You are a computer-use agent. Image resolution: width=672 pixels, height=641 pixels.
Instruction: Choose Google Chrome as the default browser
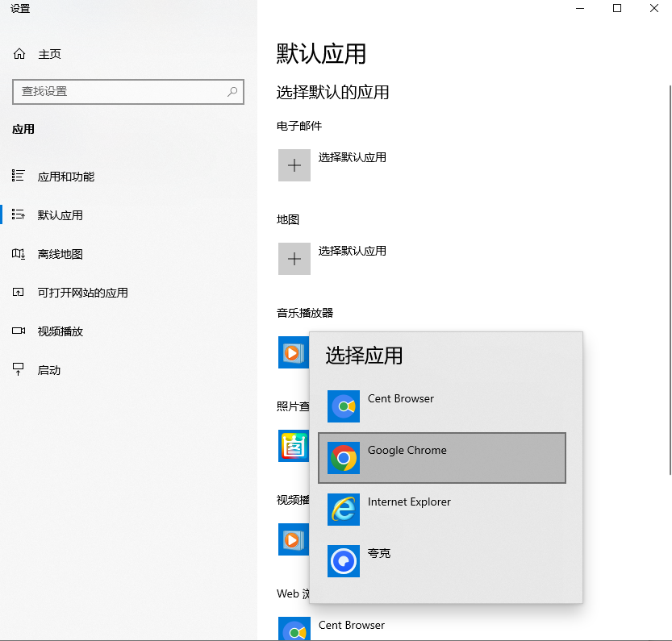(442, 458)
